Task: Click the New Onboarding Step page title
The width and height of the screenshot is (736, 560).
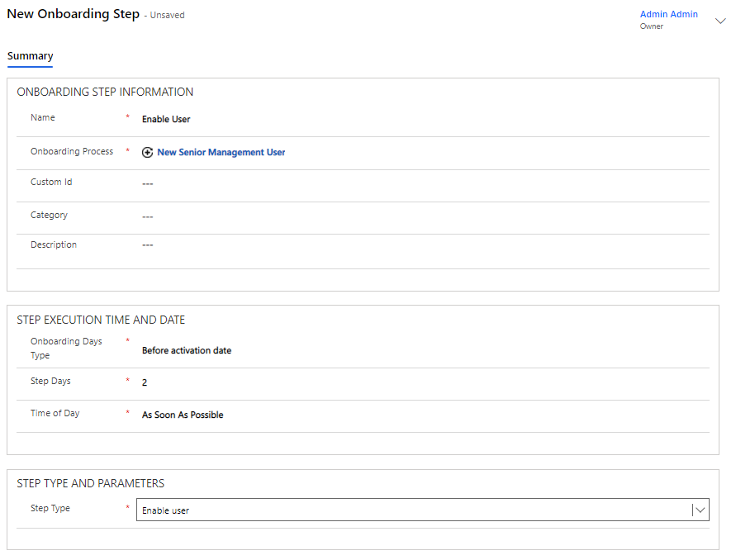Action: point(73,15)
